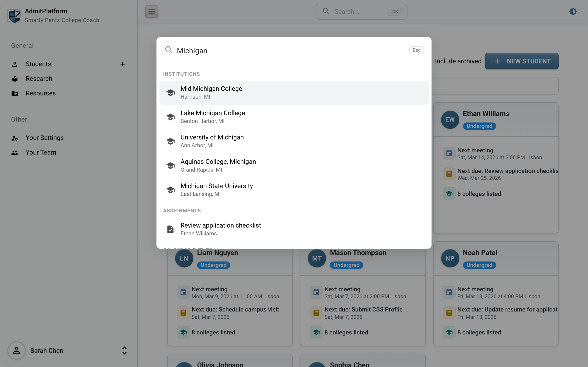The image size is (588, 367).
Task: Open the Your Team page
Action: pos(41,153)
